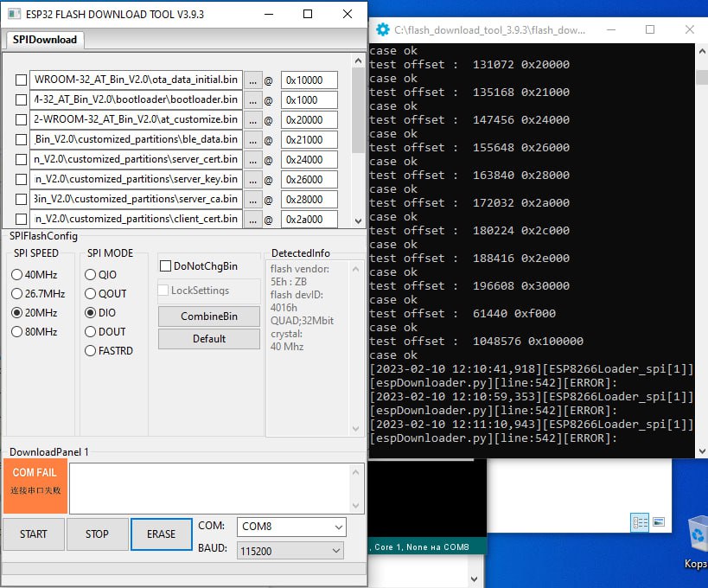Screen dimensions: 708x588
Task: Click the DetectedInfo scroll down arrow
Action: click(355, 429)
